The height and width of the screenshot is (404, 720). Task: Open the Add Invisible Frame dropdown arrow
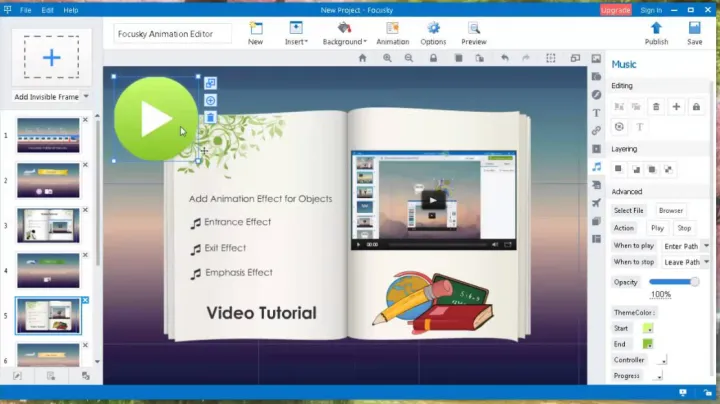click(87, 97)
